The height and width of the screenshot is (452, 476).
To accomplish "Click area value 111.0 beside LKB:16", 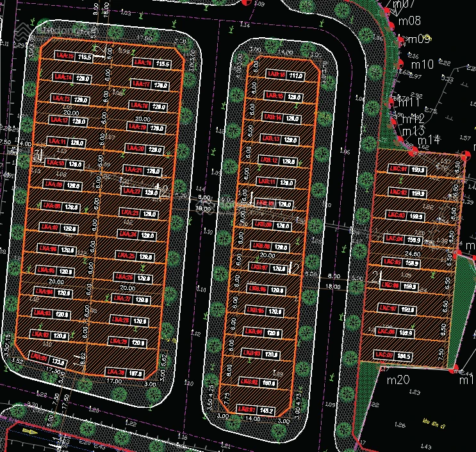I will (296, 76).
